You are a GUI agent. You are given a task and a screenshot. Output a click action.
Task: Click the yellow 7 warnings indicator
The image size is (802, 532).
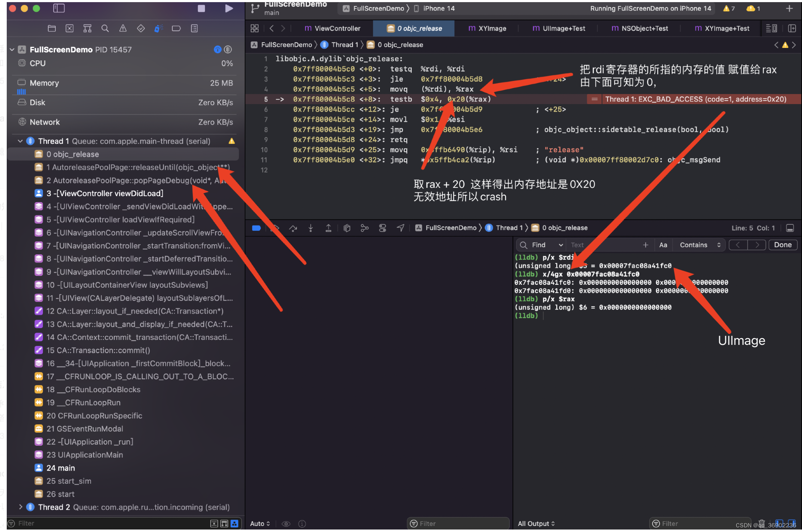point(729,9)
